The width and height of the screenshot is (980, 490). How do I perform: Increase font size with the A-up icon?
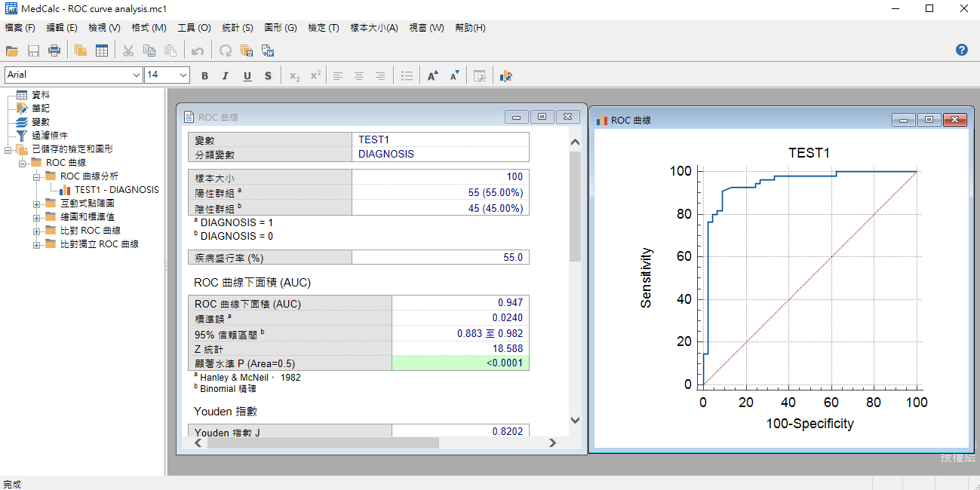[432, 75]
